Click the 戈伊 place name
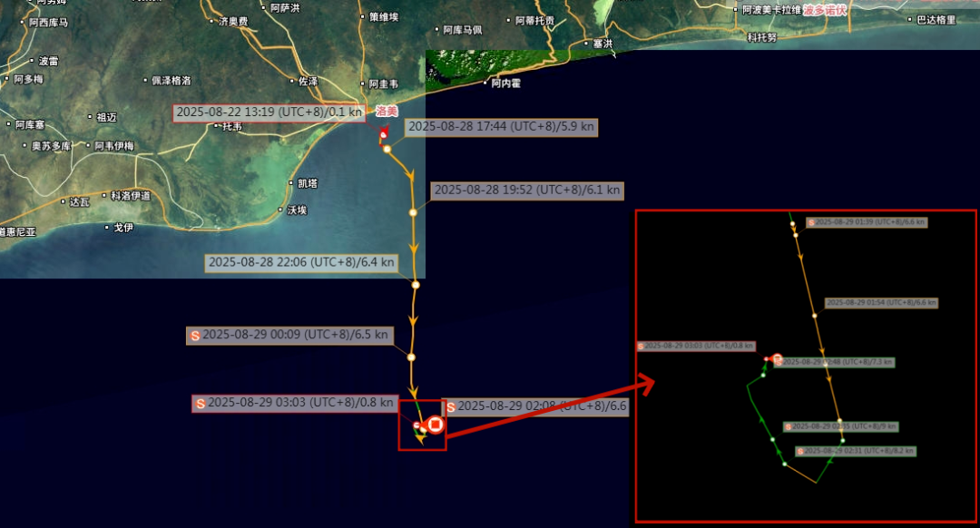This screenshot has height=528, width=980. pos(123,228)
